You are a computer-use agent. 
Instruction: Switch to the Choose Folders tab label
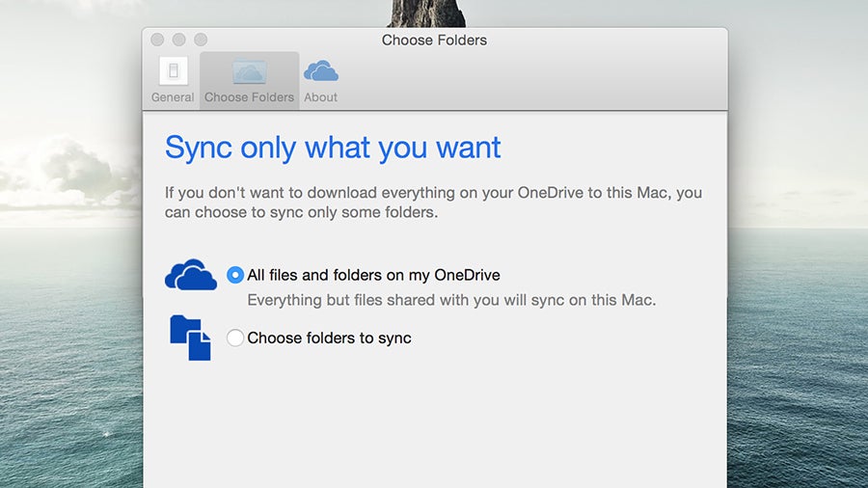(249, 97)
